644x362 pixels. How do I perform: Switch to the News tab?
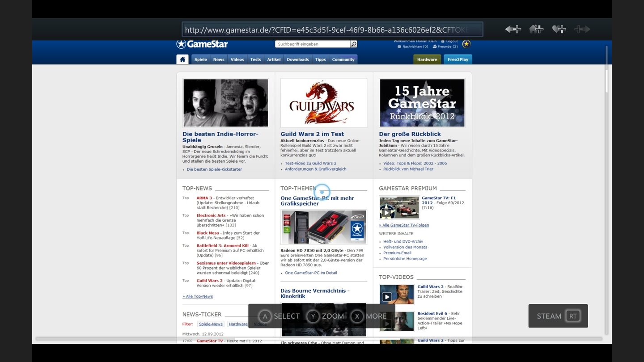point(218,59)
